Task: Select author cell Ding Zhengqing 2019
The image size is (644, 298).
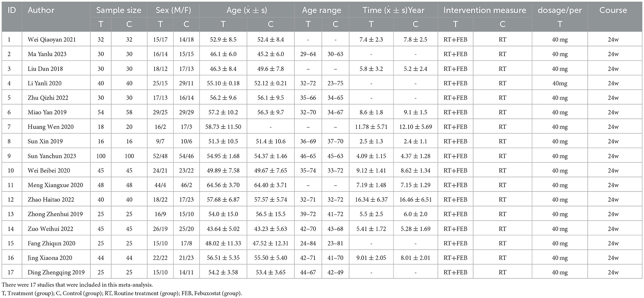Action: (56, 272)
